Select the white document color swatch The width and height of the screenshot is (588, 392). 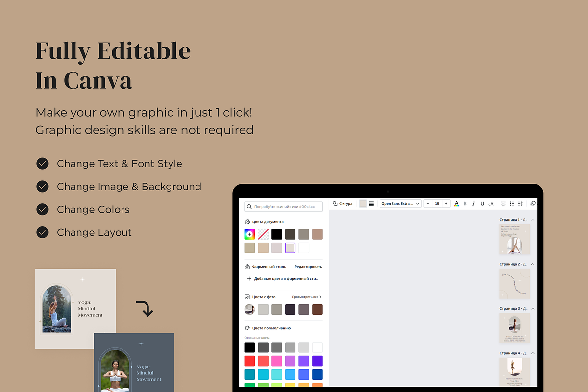[304, 248]
